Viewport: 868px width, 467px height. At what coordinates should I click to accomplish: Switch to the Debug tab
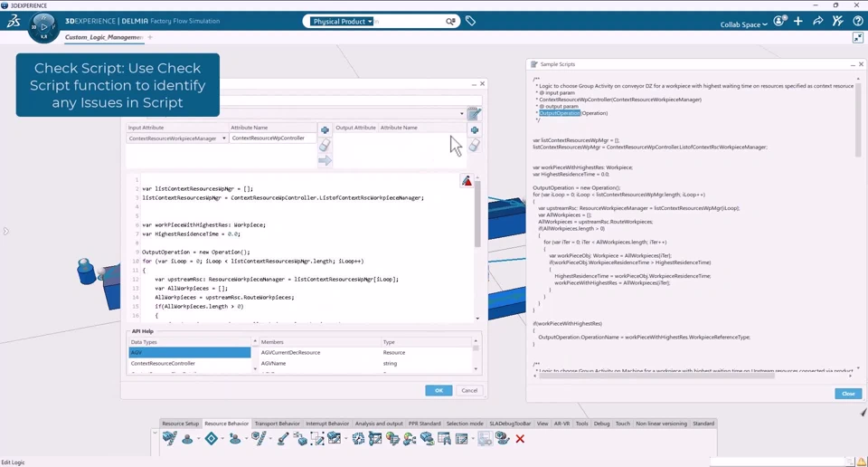(x=602, y=424)
